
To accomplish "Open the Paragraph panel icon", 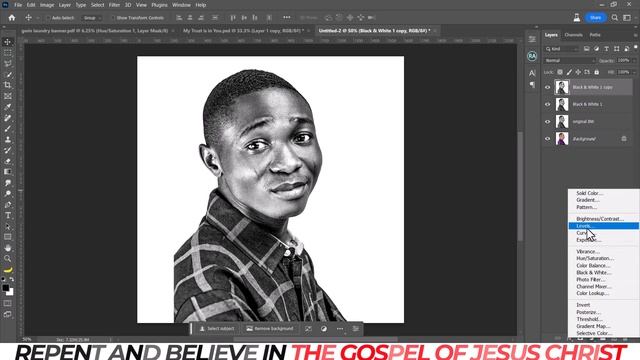I will click(532, 85).
